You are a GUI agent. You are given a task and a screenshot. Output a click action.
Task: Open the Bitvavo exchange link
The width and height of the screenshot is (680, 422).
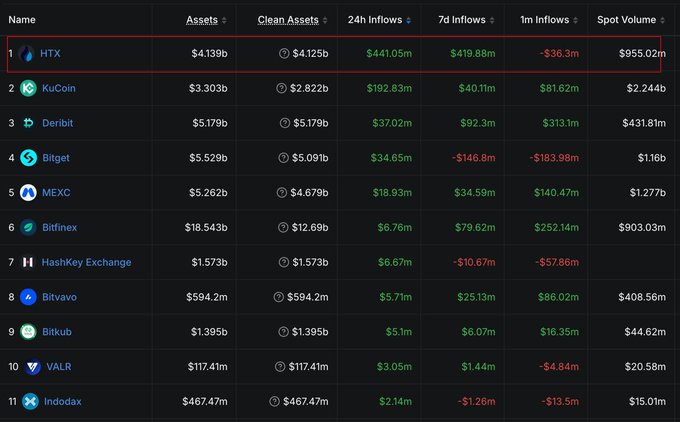pyautogui.click(x=59, y=297)
